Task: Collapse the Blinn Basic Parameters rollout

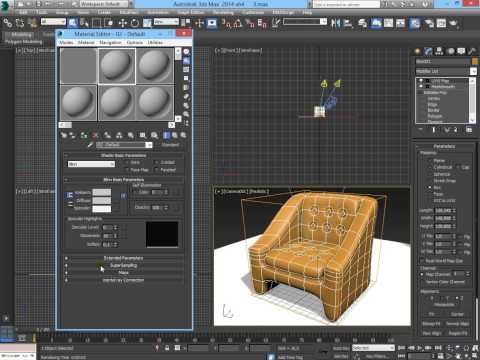Action: [x=123, y=180]
